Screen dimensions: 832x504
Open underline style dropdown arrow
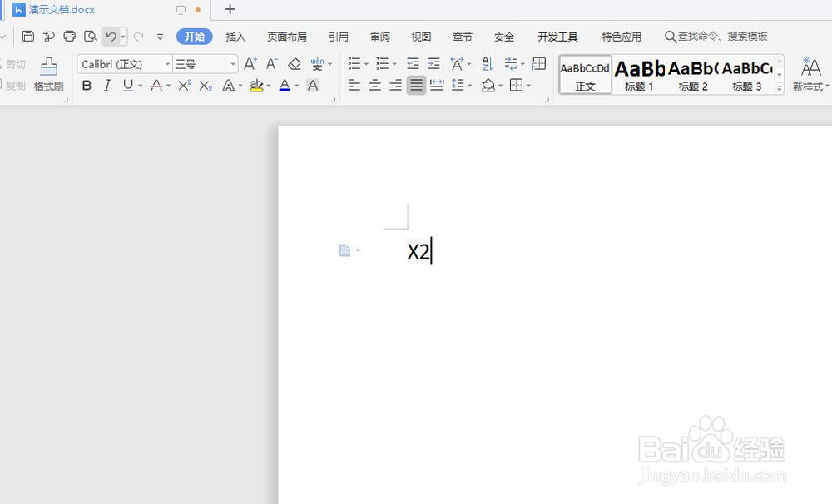pyautogui.click(x=140, y=86)
